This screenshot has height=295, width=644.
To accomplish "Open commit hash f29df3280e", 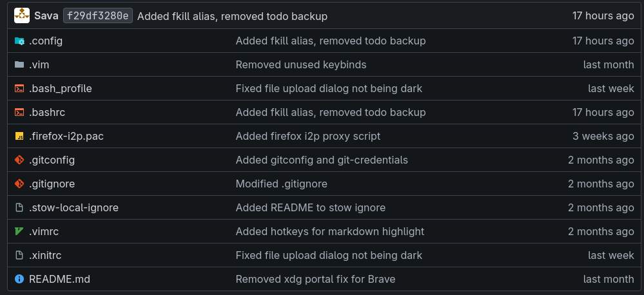I will pos(98,15).
